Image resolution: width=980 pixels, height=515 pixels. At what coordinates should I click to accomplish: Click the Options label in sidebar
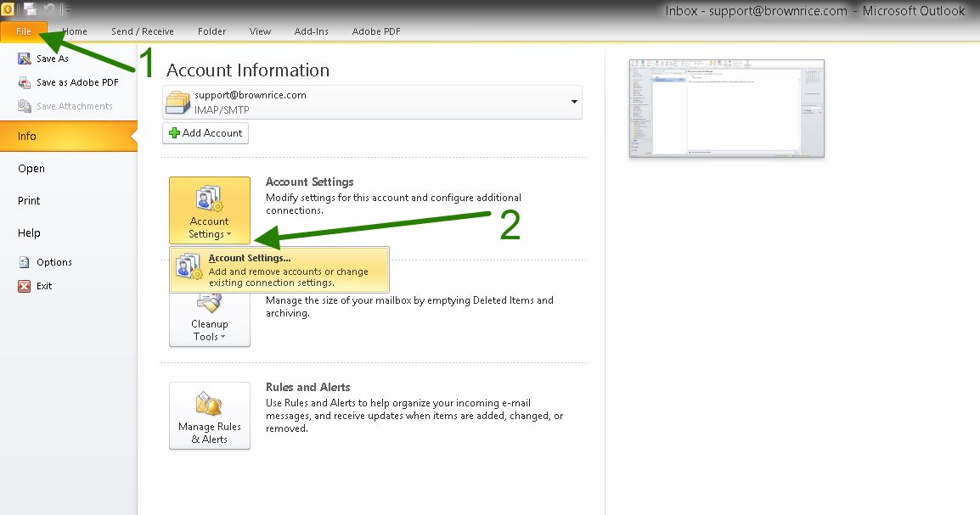(x=54, y=262)
